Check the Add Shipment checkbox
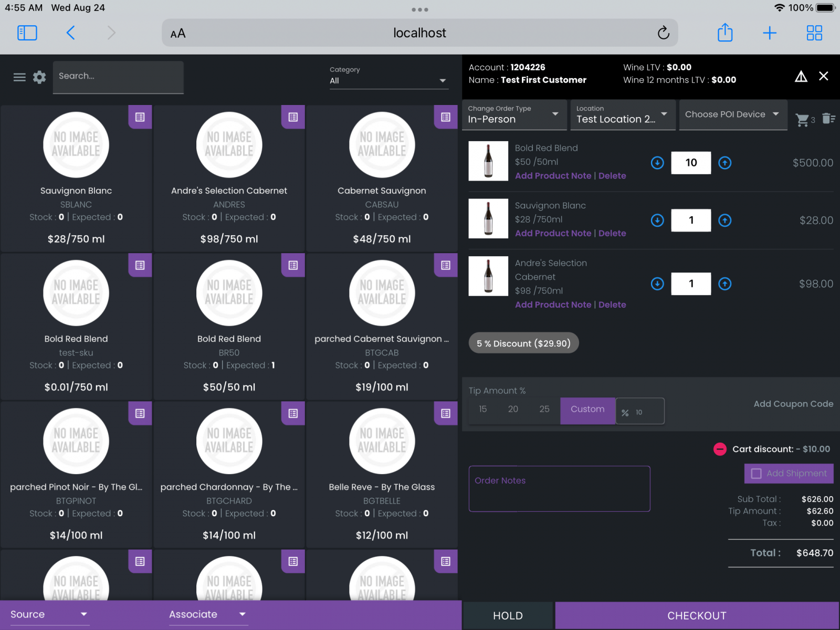The height and width of the screenshot is (630, 840). (x=757, y=474)
